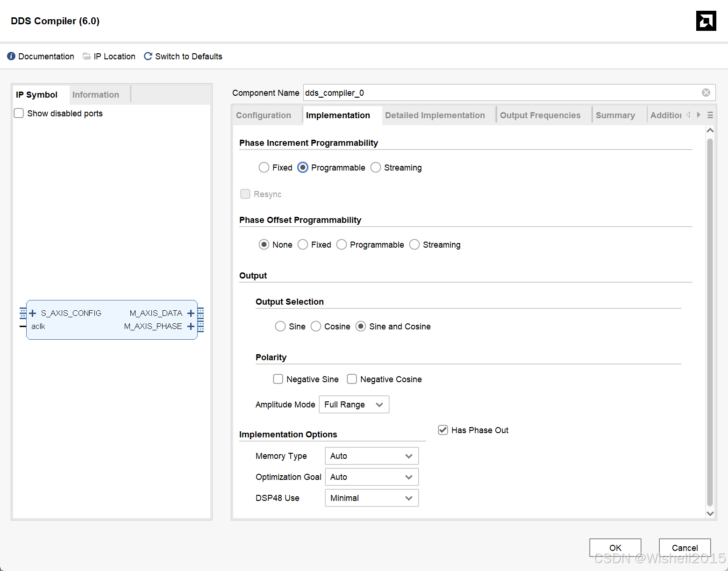Open the Documentation info icon

pyautogui.click(x=11, y=56)
